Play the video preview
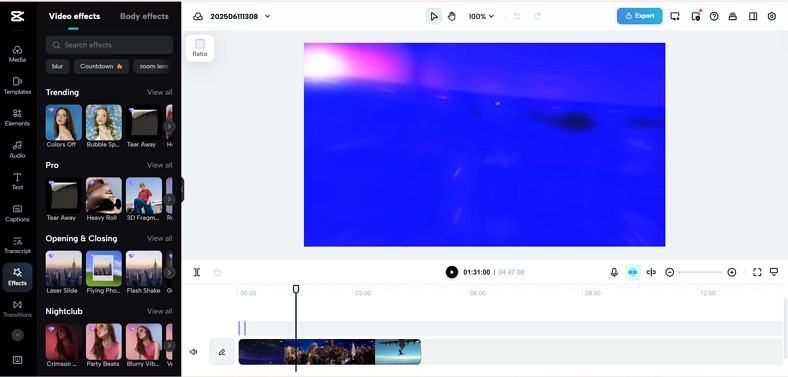The width and height of the screenshot is (788, 377). pyautogui.click(x=452, y=272)
